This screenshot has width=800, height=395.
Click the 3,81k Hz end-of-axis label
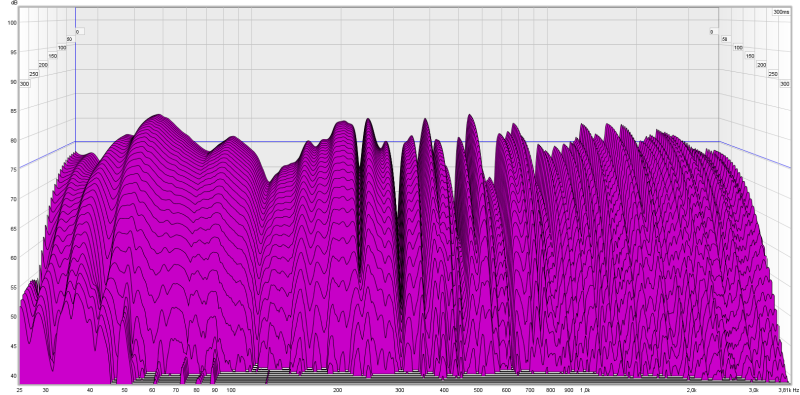[788, 390]
